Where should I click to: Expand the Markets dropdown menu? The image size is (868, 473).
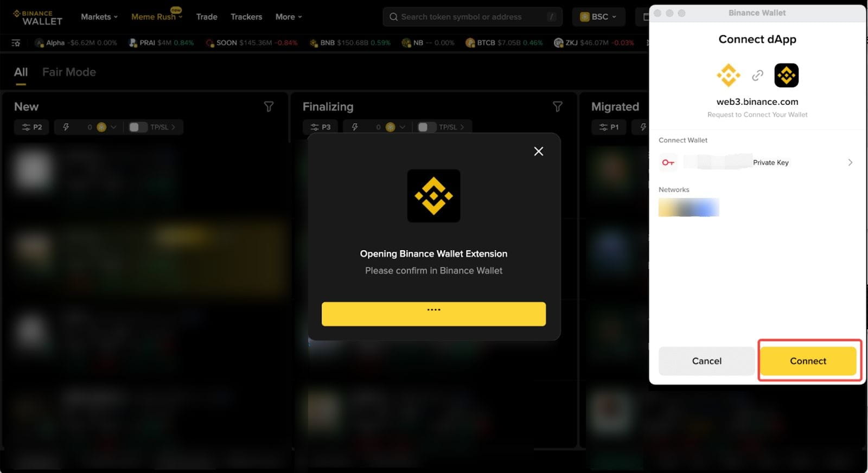pyautogui.click(x=99, y=17)
